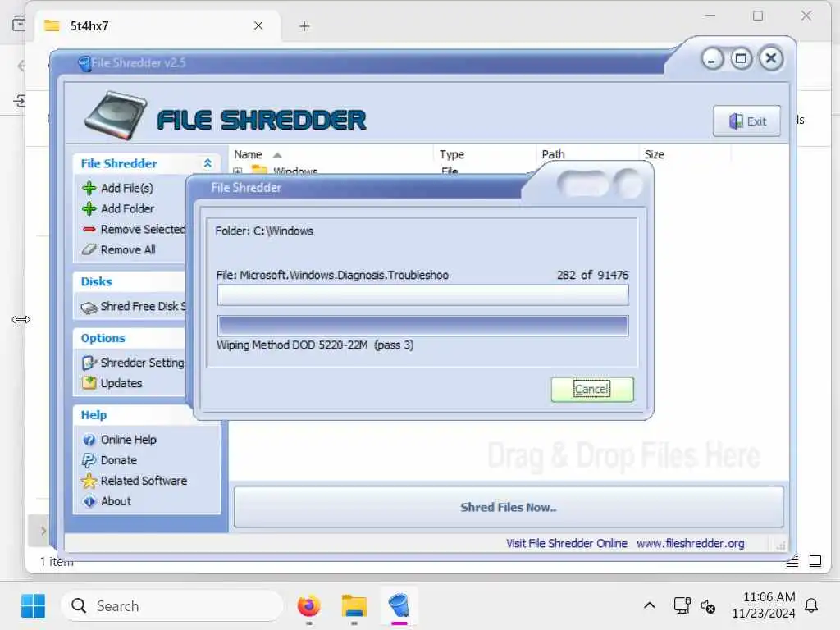
Task: Open the About label
Action: pyautogui.click(x=116, y=501)
